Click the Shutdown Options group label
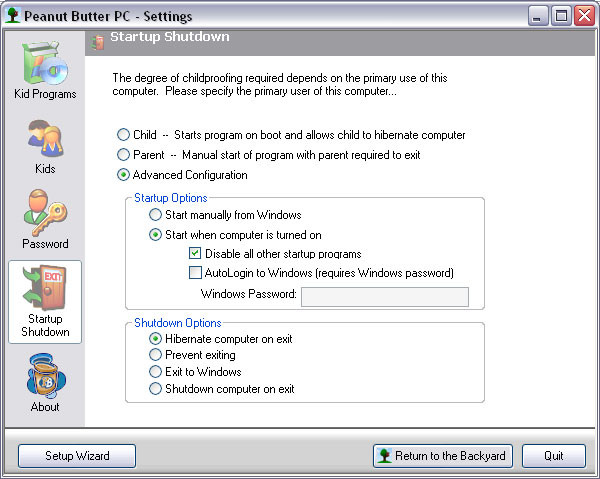 pyautogui.click(x=178, y=323)
